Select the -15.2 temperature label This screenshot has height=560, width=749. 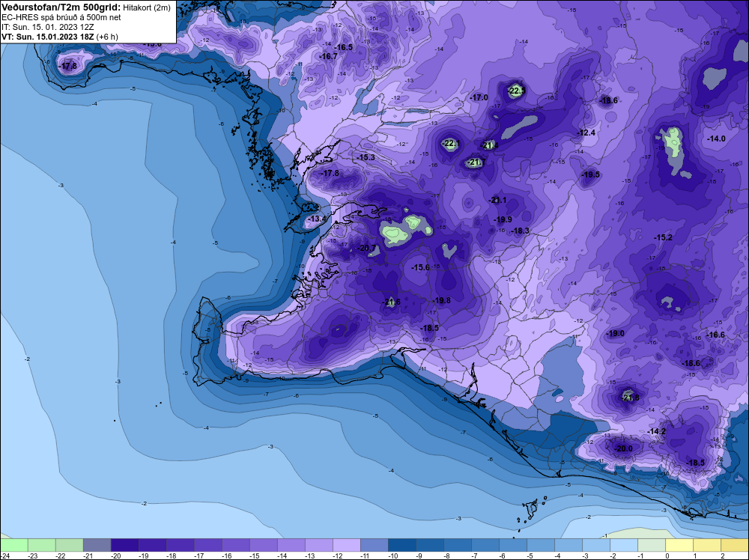click(664, 237)
